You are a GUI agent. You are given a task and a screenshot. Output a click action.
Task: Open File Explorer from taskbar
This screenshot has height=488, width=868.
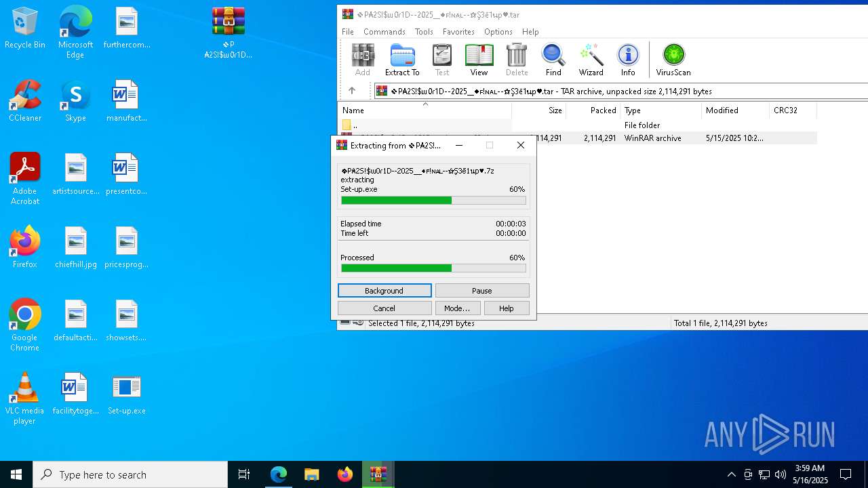(x=312, y=474)
